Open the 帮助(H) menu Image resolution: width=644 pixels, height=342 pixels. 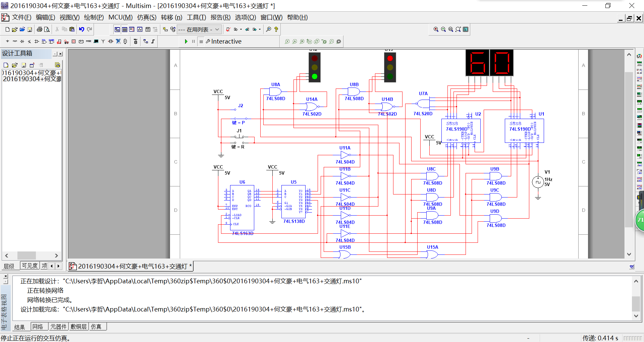[x=297, y=17]
